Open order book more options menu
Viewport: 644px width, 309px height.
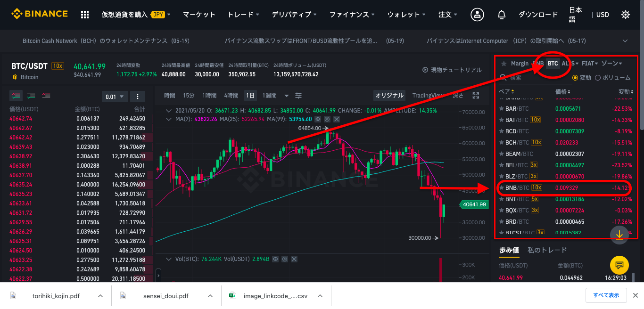138,97
